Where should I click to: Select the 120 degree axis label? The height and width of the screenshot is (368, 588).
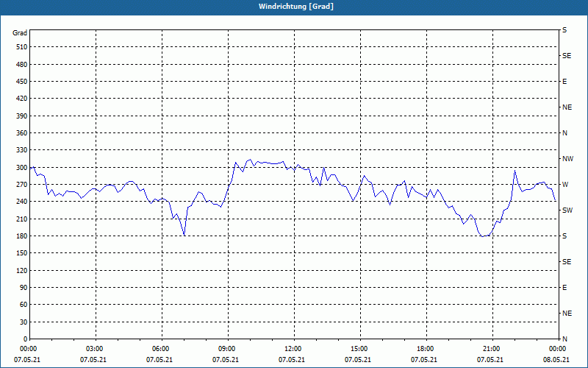pos(22,270)
